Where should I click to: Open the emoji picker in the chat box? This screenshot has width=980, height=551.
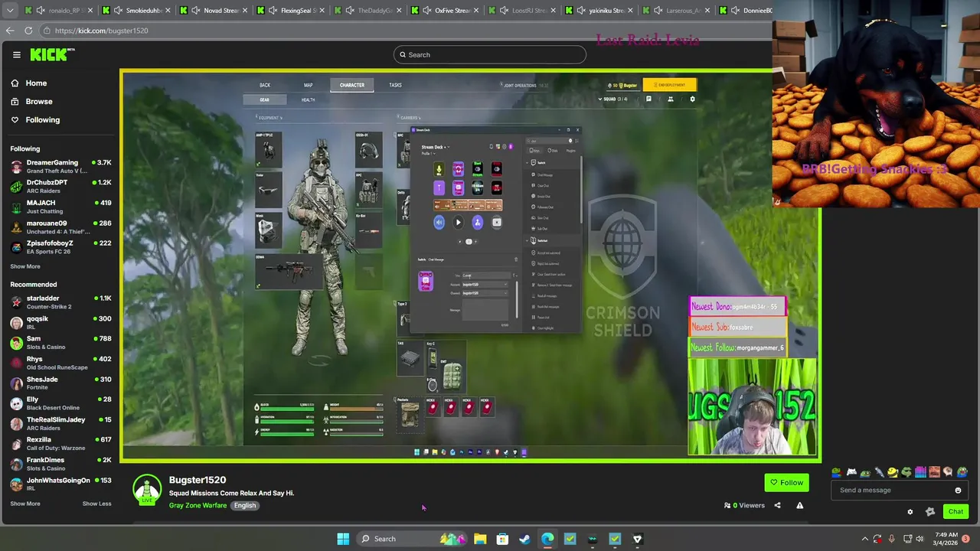[x=958, y=490]
